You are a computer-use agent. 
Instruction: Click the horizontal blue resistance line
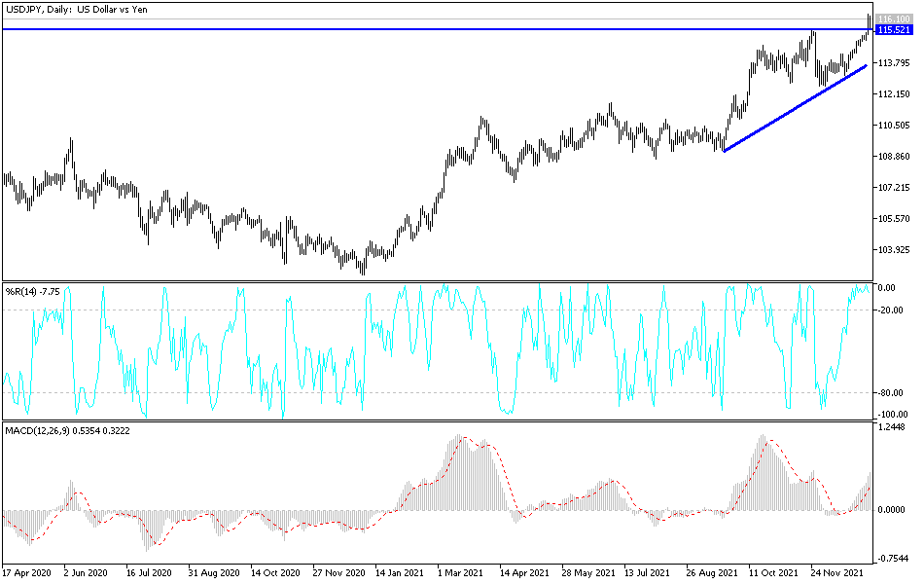tap(389, 29)
